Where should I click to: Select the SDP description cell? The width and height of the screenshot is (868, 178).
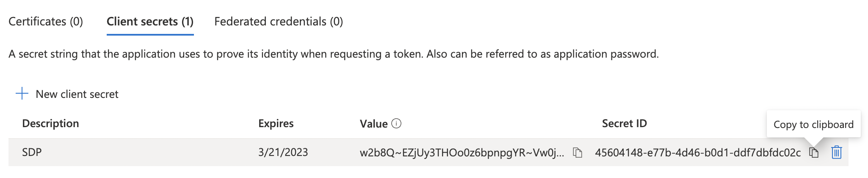[x=32, y=152]
